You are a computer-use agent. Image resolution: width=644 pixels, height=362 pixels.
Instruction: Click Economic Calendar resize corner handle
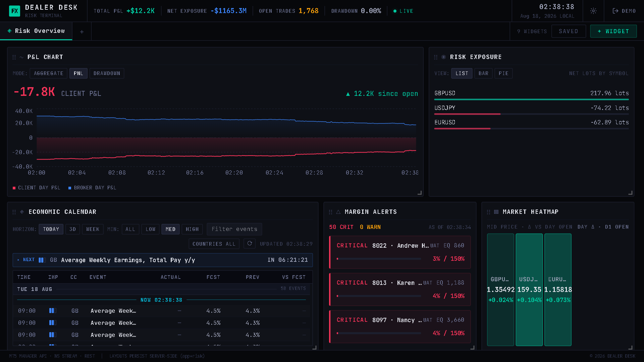tap(314, 348)
